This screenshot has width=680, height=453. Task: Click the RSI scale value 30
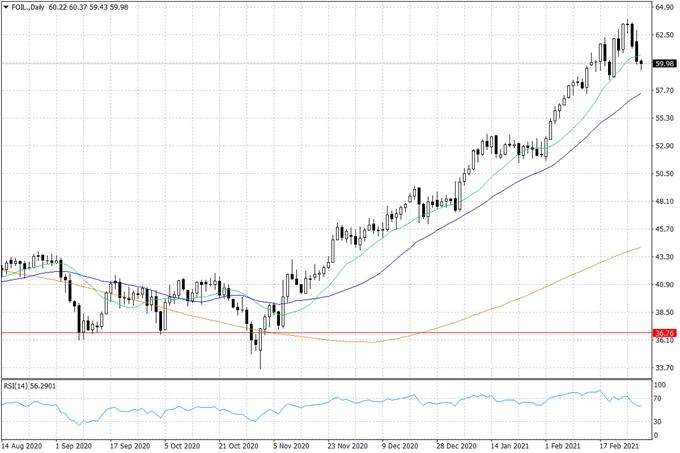coord(659,421)
